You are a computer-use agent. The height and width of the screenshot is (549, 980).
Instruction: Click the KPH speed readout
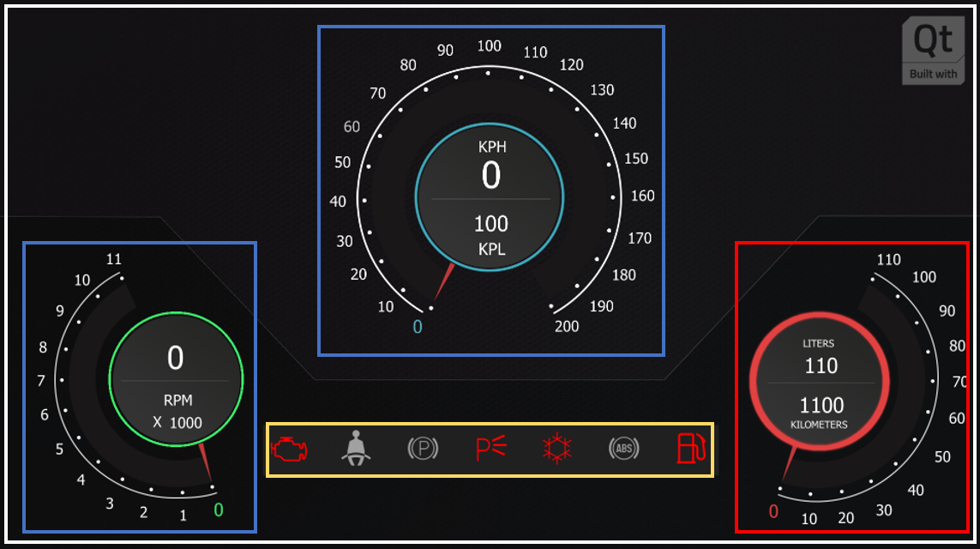point(490,166)
